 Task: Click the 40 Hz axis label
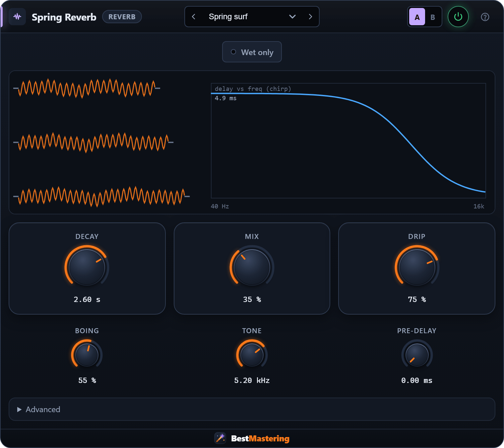[x=220, y=206]
